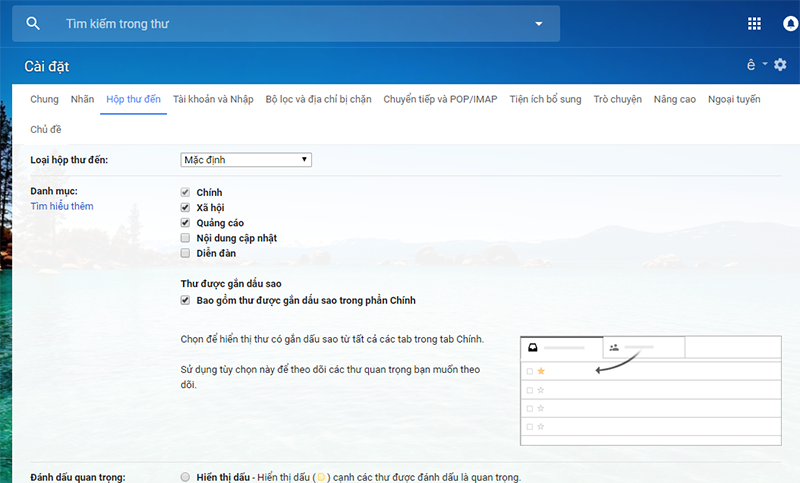Open the 'Ngoại tuyến' tab
Viewport: 800px width, 483px height.
(x=734, y=99)
